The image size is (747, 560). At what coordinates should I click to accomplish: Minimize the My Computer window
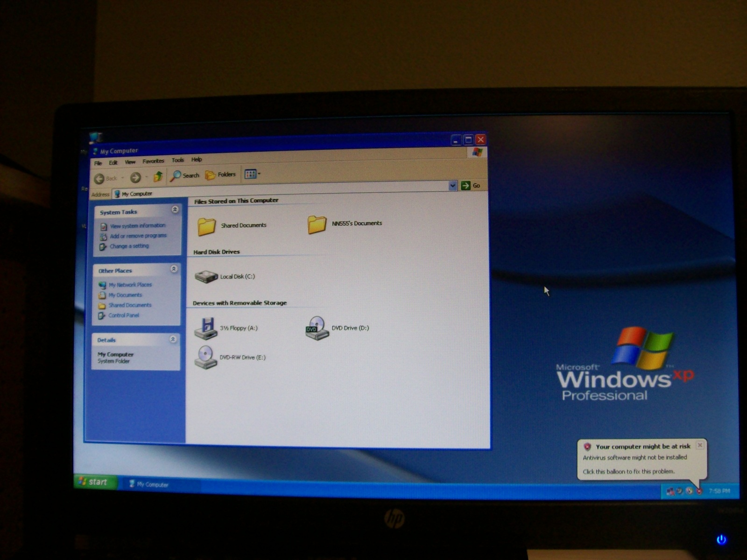(x=456, y=140)
